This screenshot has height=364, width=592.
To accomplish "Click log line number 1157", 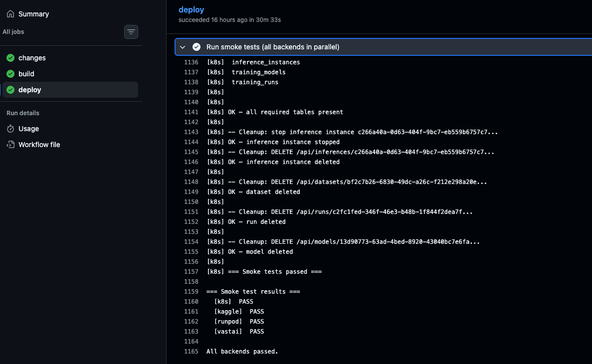I will point(191,271).
